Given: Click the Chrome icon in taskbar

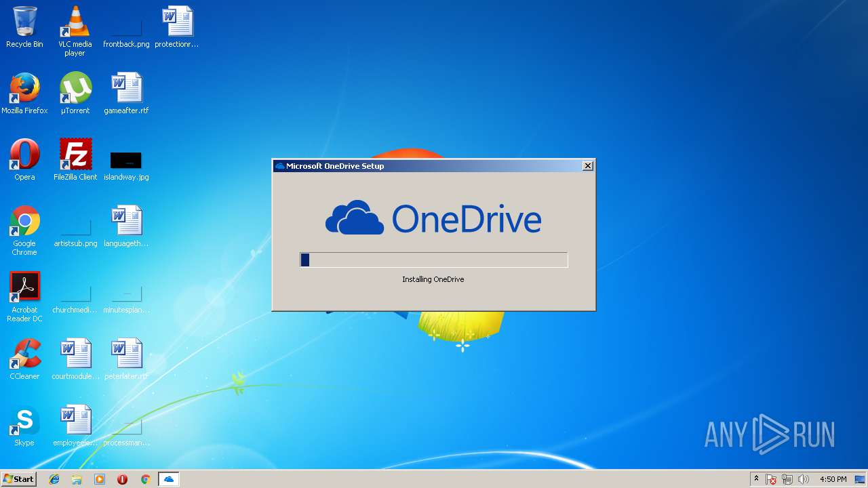Looking at the screenshot, I should coord(145,479).
